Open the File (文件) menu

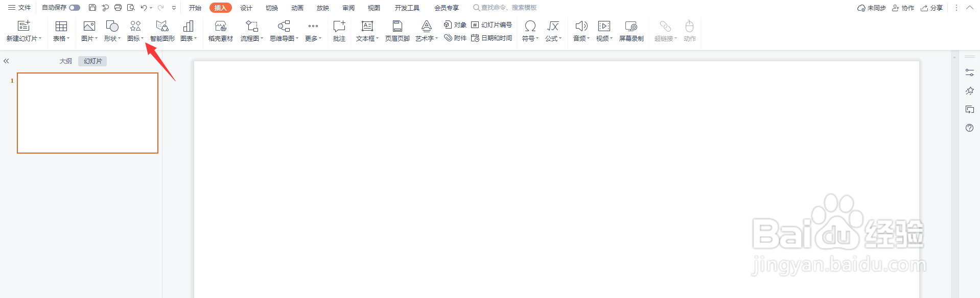[x=19, y=8]
